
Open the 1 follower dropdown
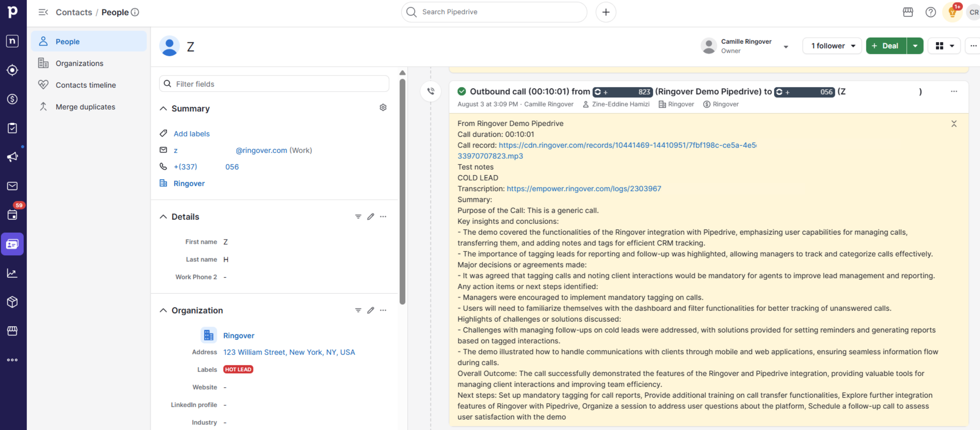(x=832, y=46)
